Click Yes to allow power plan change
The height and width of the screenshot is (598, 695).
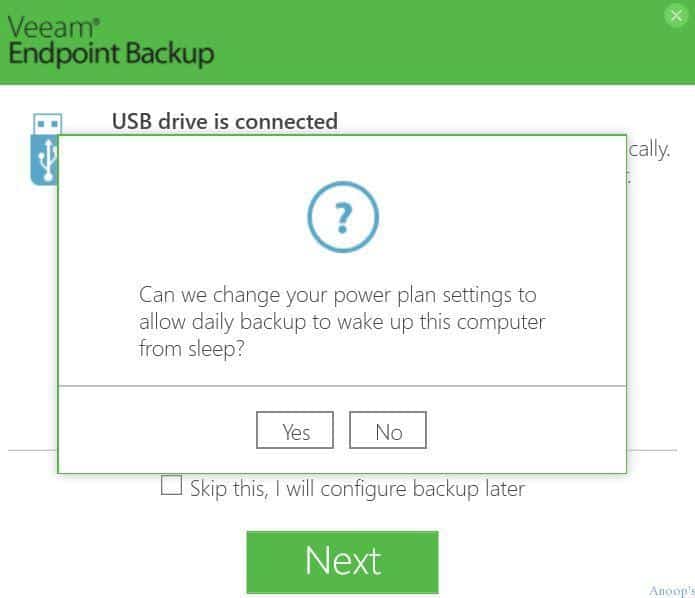(295, 430)
